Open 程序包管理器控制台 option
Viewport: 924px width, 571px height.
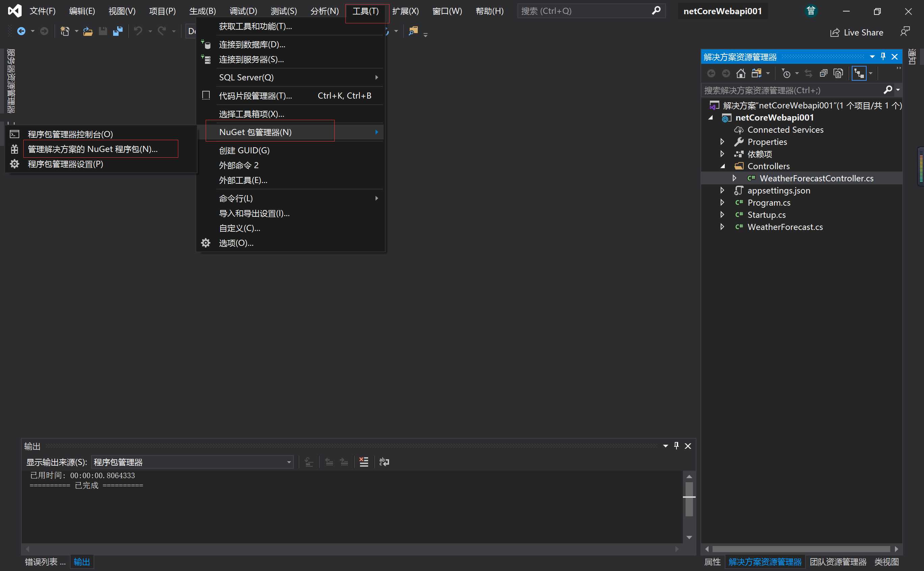(x=71, y=134)
